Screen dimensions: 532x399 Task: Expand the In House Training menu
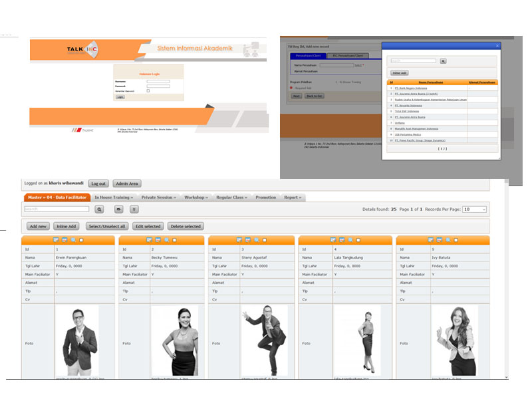pyautogui.click(x=114, y=198)
